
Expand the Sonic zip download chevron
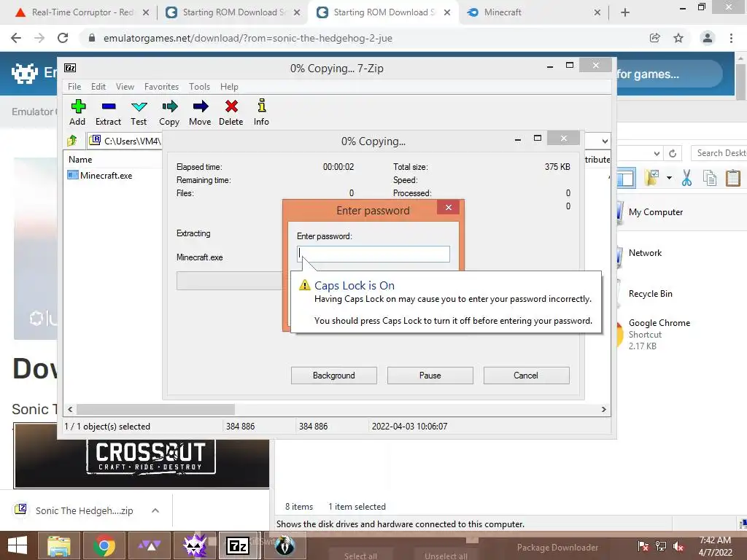click(155, 510)
